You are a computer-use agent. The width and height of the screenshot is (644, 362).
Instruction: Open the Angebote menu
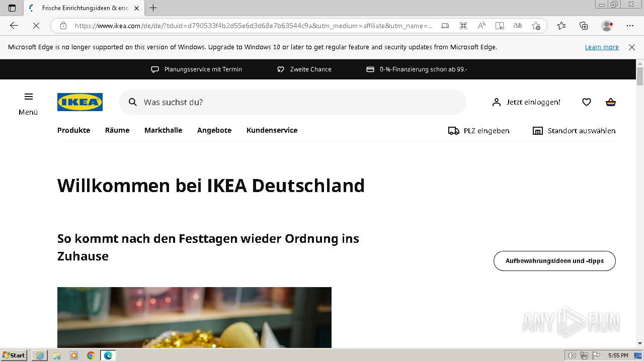pos(214,130)
